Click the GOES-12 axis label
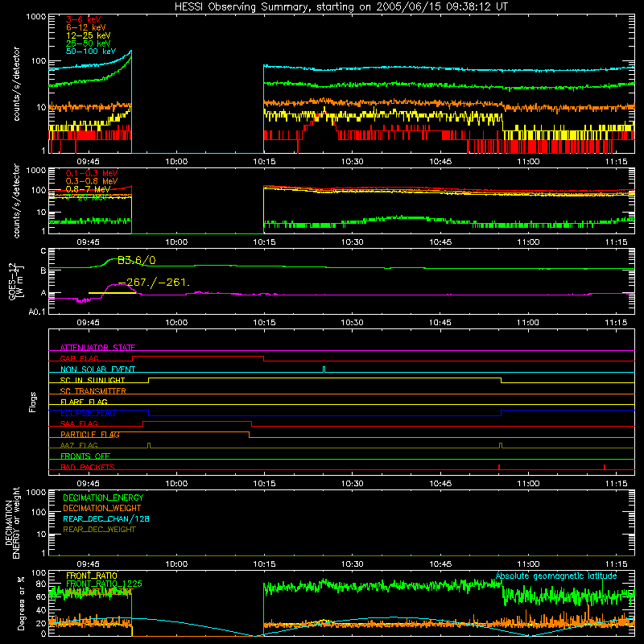The width and height of the screenshot is (644, 644). coord(15,281)
